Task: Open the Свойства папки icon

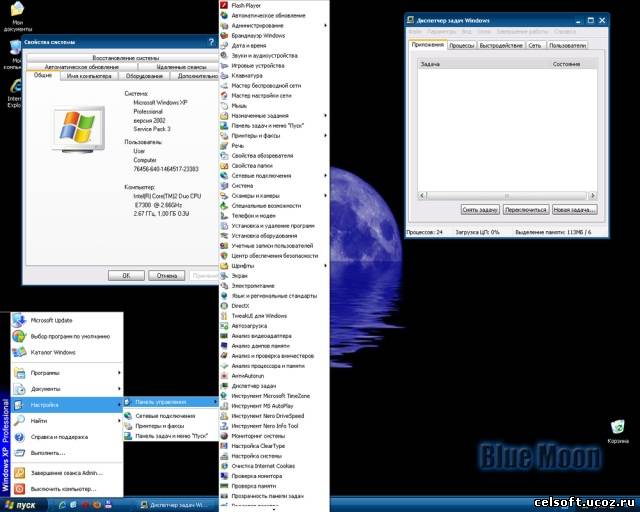Action: (x=224, y=165)
